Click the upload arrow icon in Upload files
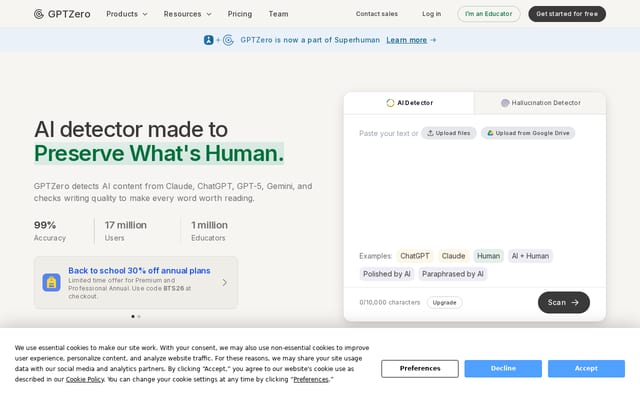This screenshot has height=400, width=640. click(x=430, y=133)
